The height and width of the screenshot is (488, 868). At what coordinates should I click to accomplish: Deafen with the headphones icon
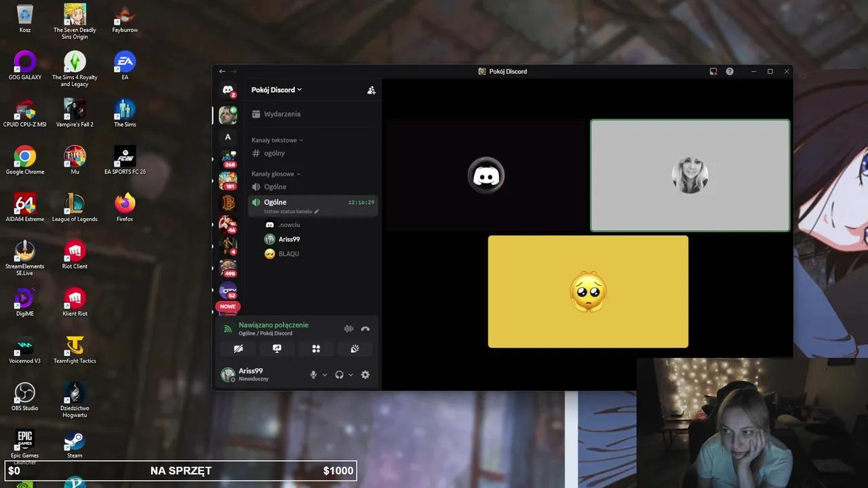pos(339,375)
